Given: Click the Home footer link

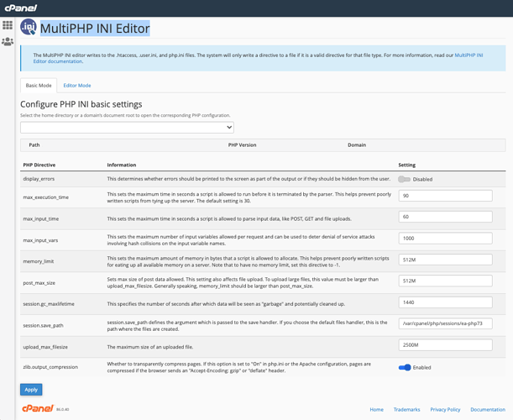Looking at the screenshot, I should pos(377,410).
